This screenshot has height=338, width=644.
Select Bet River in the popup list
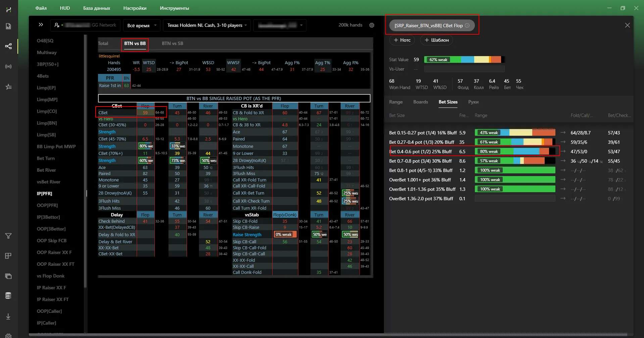point(46,170)
